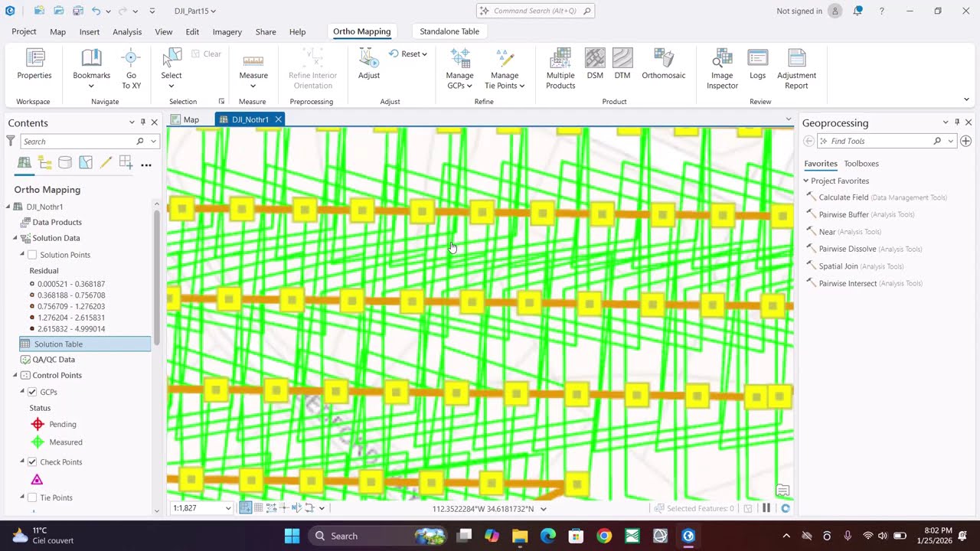Open the Bookmarks tool
Screen dimensions: 980x551
point(91,69)
